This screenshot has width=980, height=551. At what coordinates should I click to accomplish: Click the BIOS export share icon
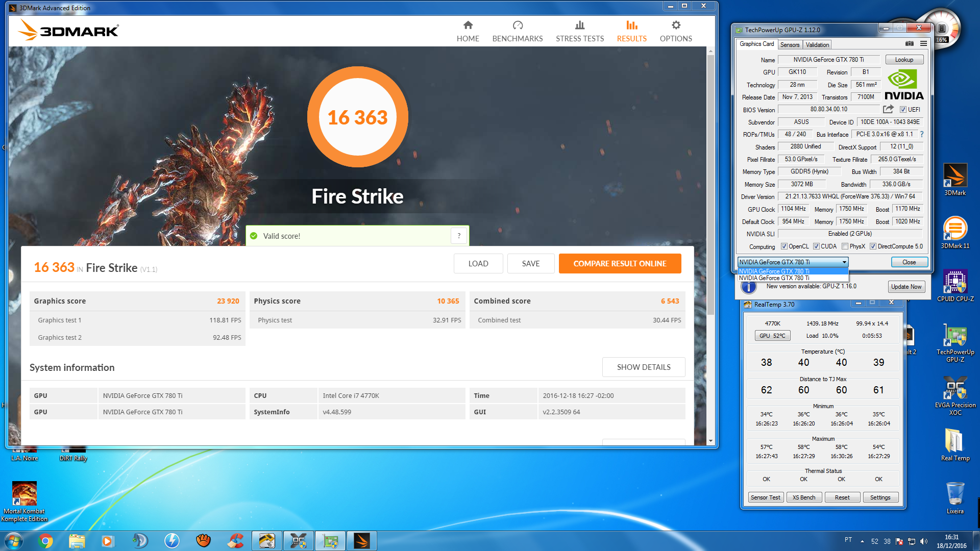tap(888, 109)
